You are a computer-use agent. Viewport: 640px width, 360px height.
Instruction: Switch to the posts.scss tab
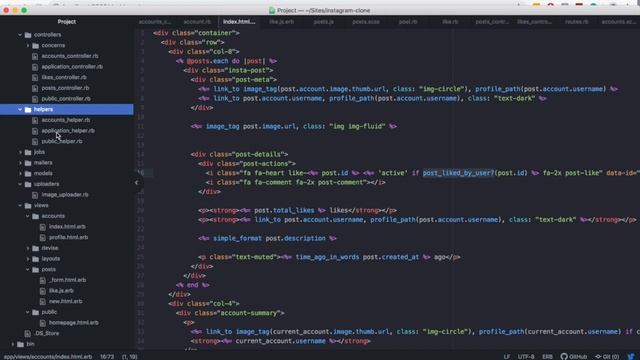(366, 22)
